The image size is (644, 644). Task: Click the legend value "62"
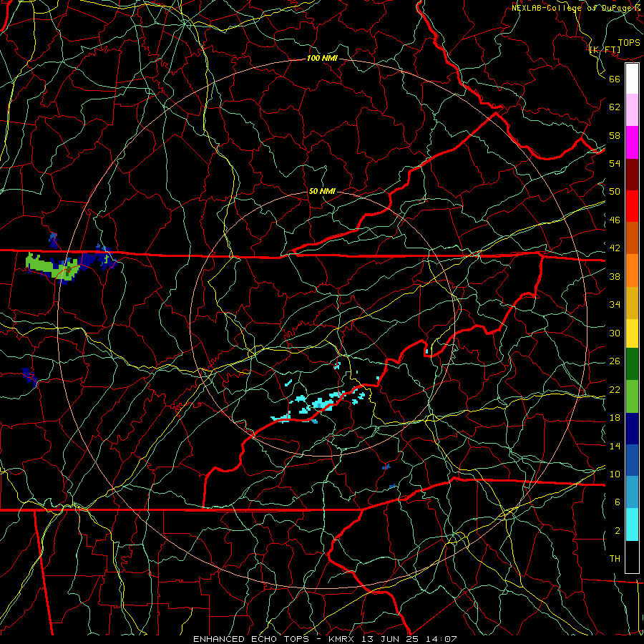pyautogui.click(x=615, y=107)
